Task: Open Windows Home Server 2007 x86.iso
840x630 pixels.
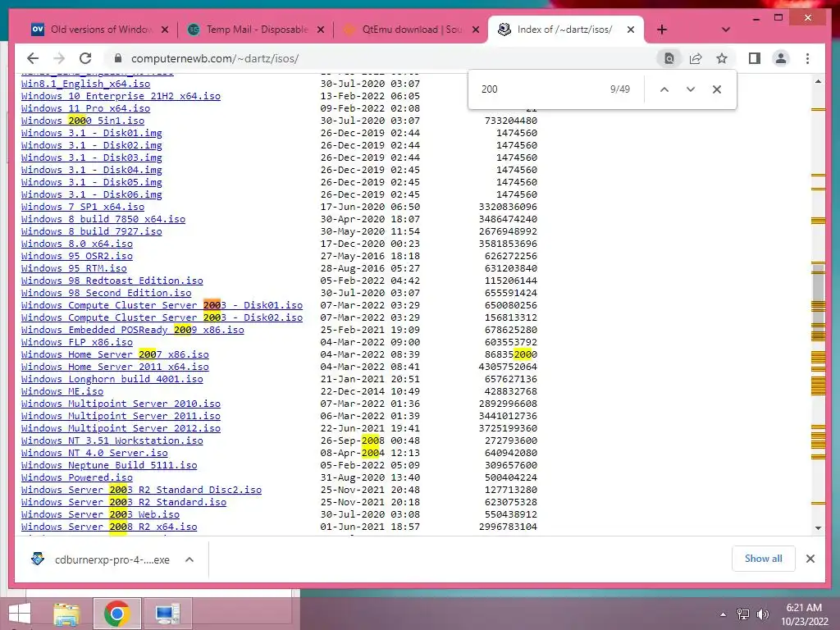Action: pyautogui.click(x=115, y=354)
